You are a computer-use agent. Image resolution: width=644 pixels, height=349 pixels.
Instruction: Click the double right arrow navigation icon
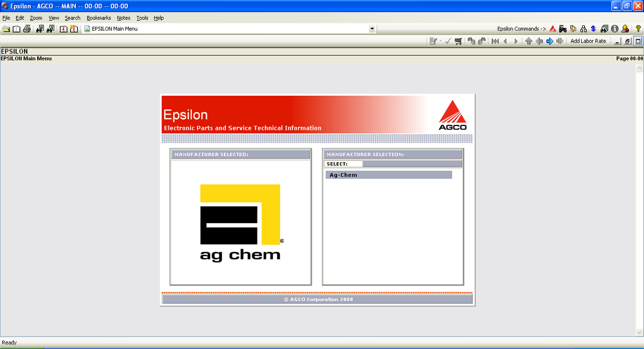560,41
